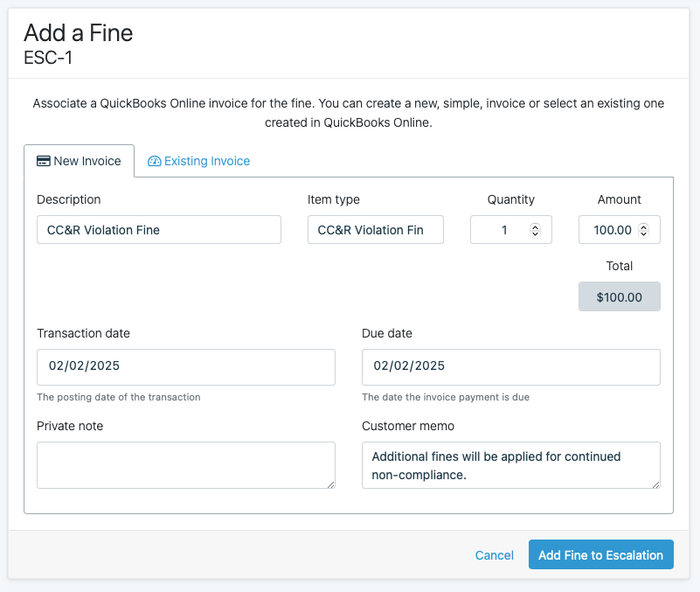This screenshot has width=700, height=592.
Task: Click the Quantity number field
Action: click(511, 230)
